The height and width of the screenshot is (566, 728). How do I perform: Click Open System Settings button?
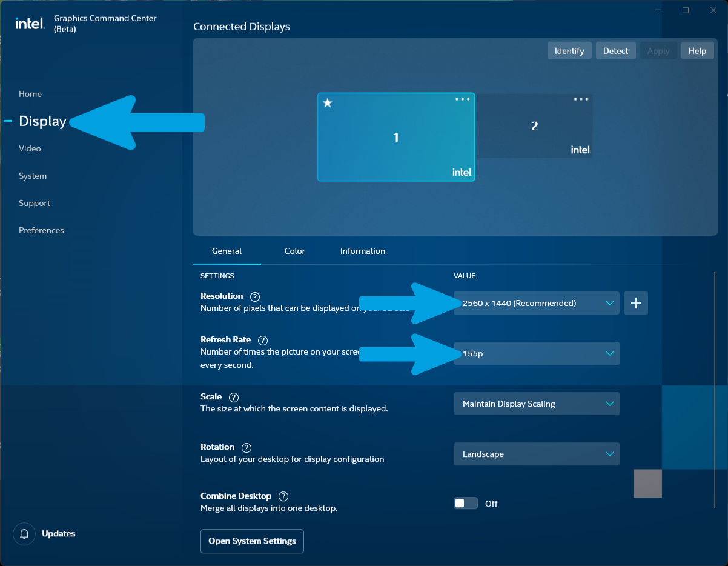pyautogui.click(x=252, y=541)
